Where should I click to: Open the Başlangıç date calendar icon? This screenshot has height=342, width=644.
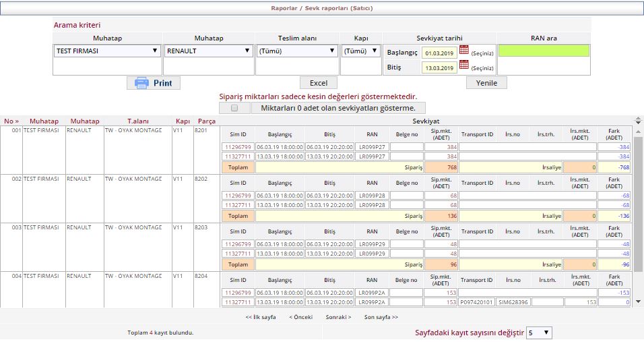pos(463,51)
